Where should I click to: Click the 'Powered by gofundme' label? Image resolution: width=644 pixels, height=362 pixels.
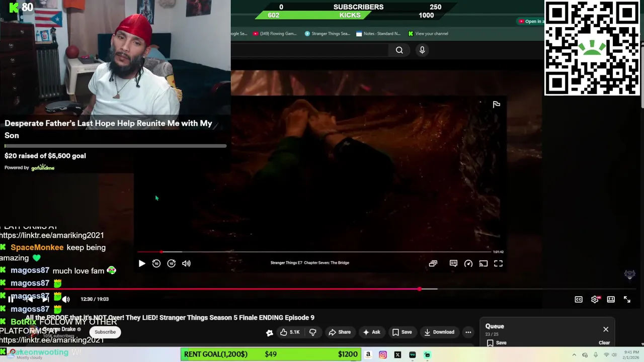tap(29, 167)
